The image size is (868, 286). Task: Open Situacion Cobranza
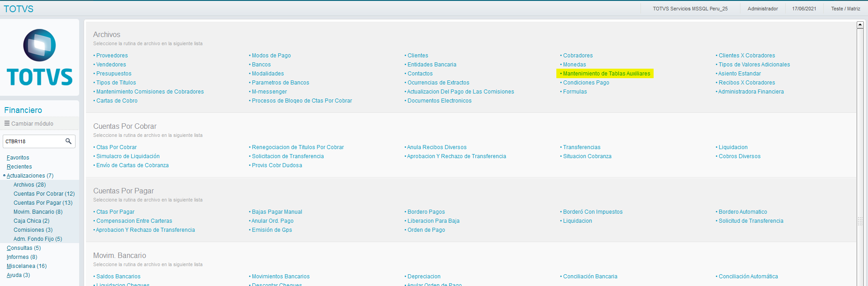587,156
